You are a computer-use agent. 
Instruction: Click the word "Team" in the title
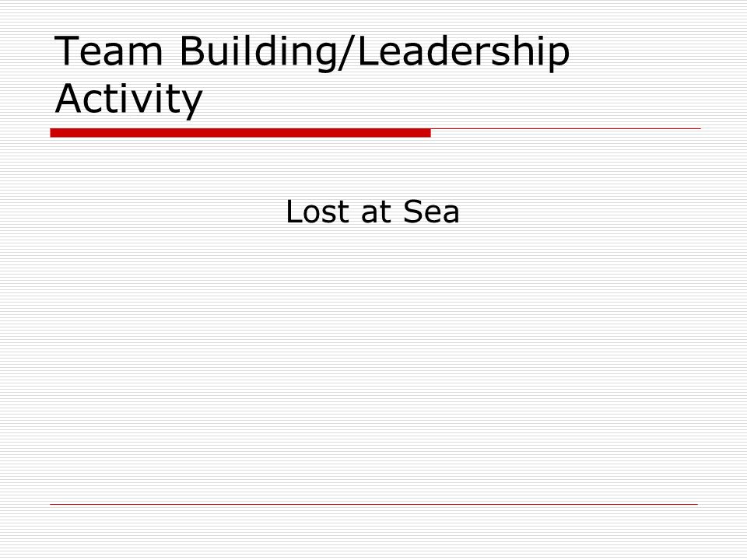pyautogui.click(x=109, y=51)
